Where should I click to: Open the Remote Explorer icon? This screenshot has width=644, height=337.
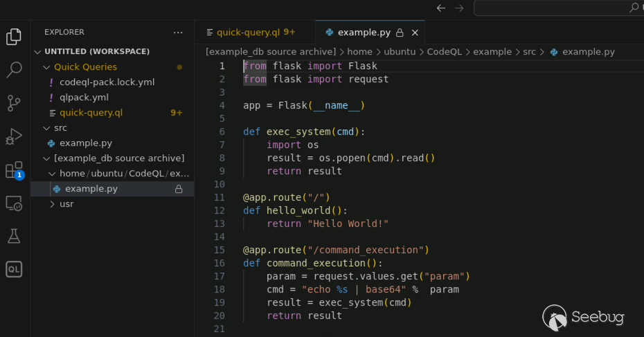14,203
